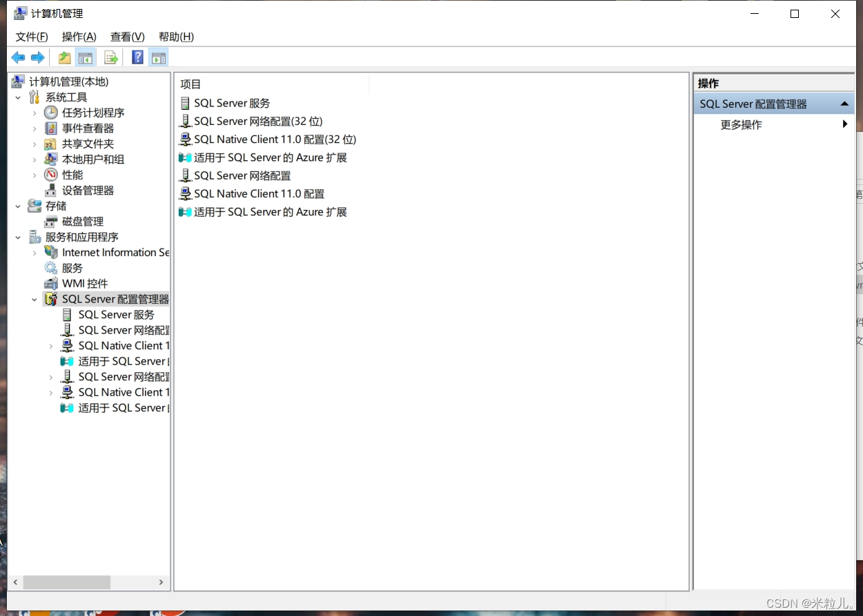Collapse the SQL Server 配置管理器 node

(35, 299)
